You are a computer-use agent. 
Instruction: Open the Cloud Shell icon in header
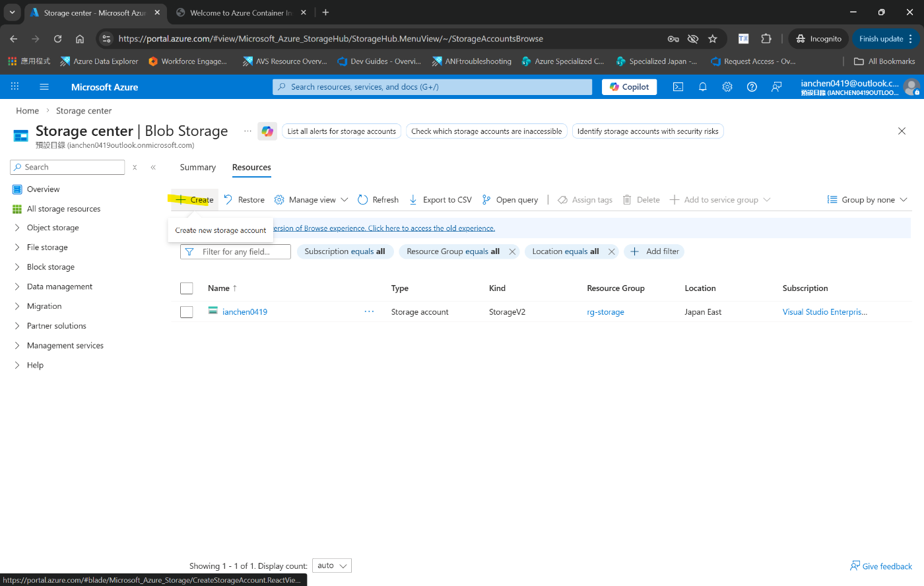[678, 86]
